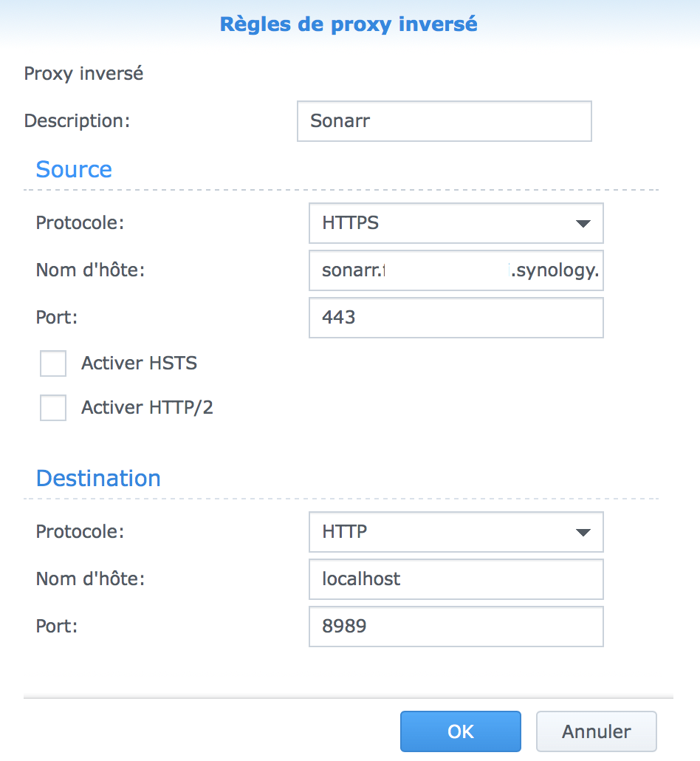Enable the Activer HSTS checkbox
The width and height of the screenshot is (700, 761).
click(x=53, y=364)
